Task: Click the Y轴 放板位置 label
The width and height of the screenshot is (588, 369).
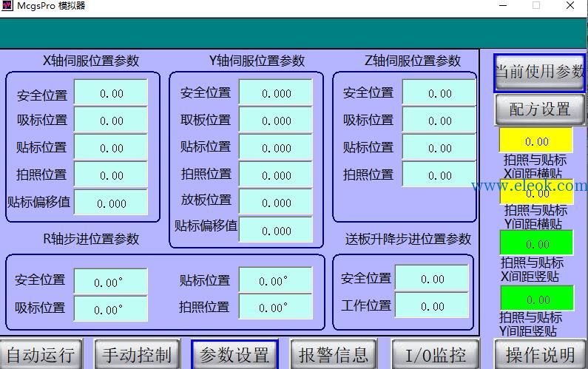Action: coord(206,200)
